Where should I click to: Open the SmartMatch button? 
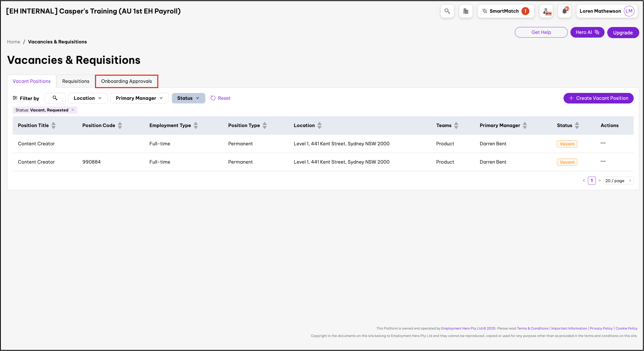pyautogui.click(x=506, y=11)
